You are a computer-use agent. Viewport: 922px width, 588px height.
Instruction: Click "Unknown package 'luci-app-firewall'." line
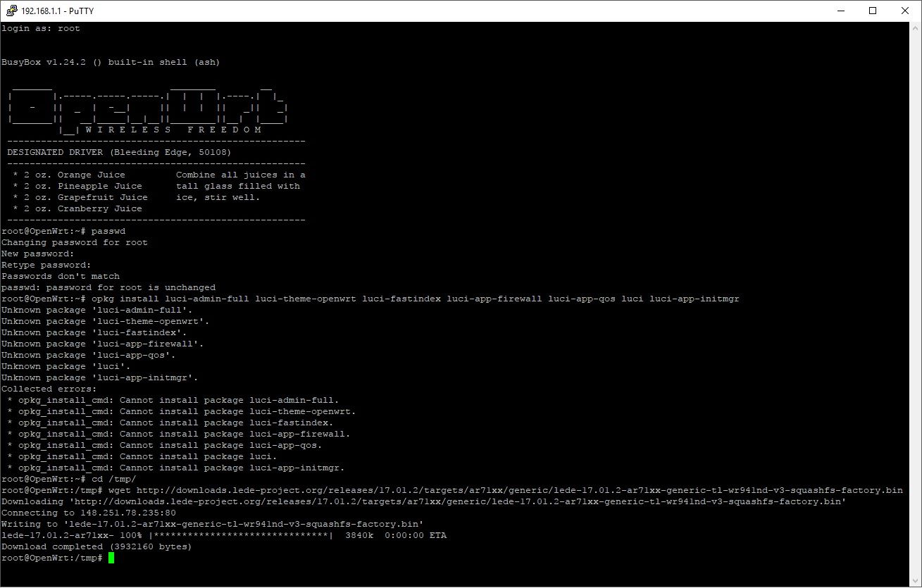point(103,344)
